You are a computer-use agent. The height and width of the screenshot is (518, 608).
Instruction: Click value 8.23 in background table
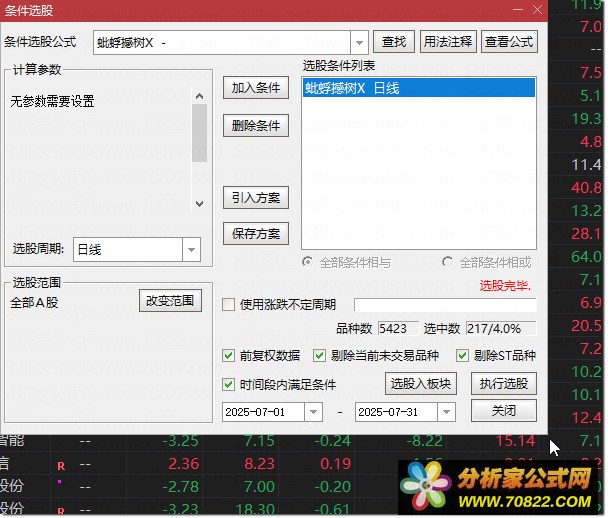click(259, 464)
